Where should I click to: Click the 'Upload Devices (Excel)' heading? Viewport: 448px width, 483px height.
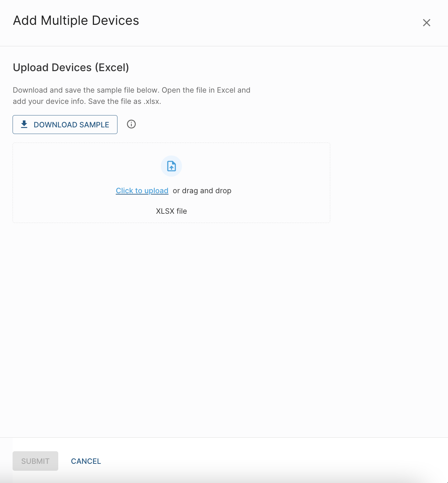pos(71,67)
